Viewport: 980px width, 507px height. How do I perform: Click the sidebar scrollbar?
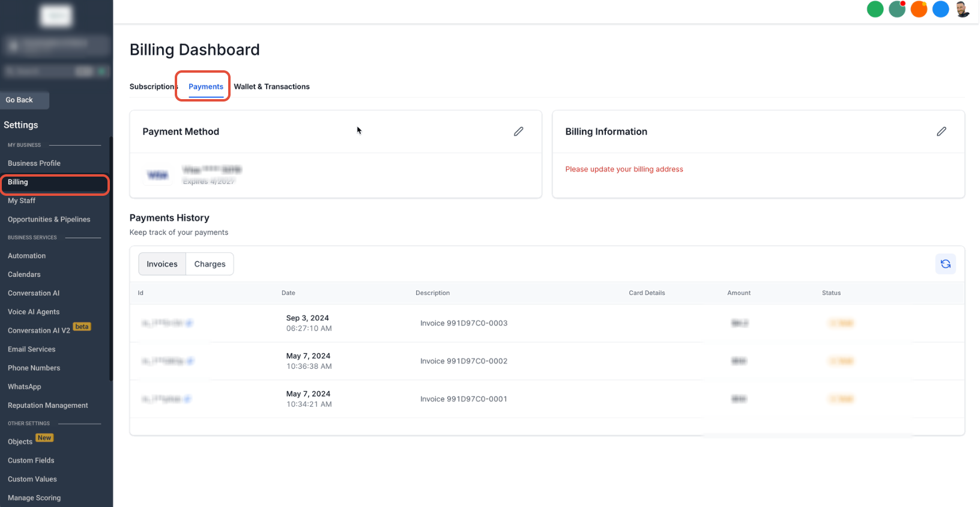[111, 258]
